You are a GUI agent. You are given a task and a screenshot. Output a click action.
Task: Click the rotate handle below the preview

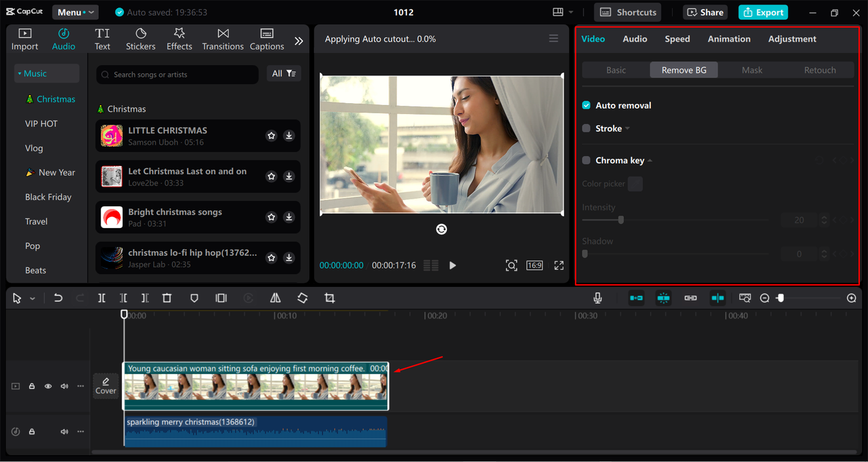[441, 229]
